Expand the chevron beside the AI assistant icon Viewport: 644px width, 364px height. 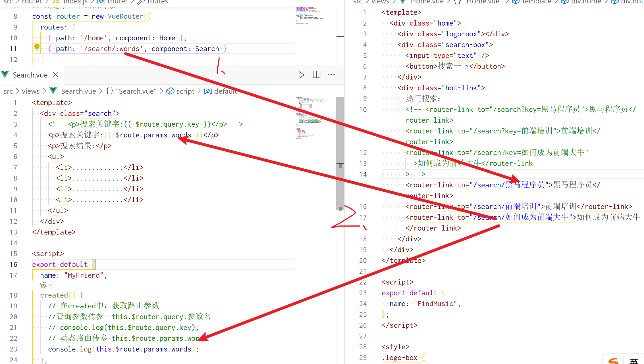[x=51, y=285]
